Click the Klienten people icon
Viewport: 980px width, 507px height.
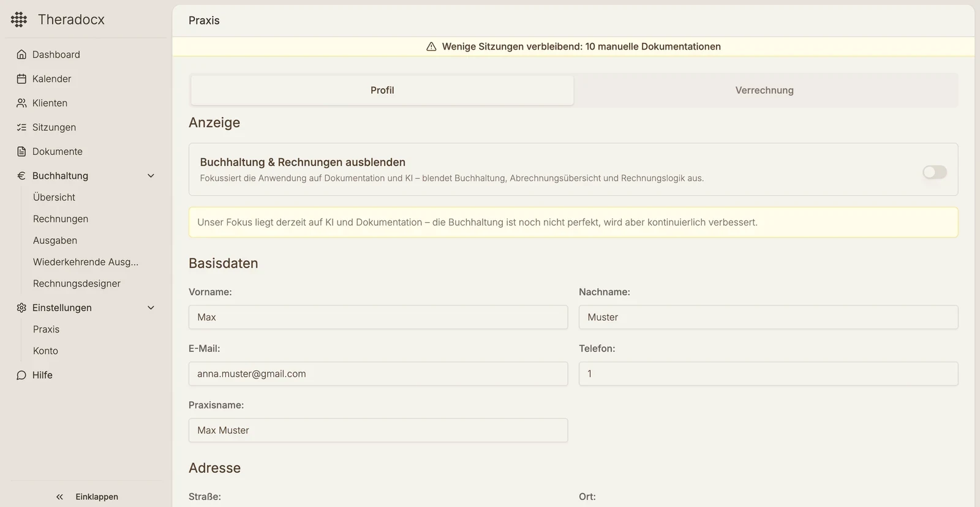click(21, 103)
